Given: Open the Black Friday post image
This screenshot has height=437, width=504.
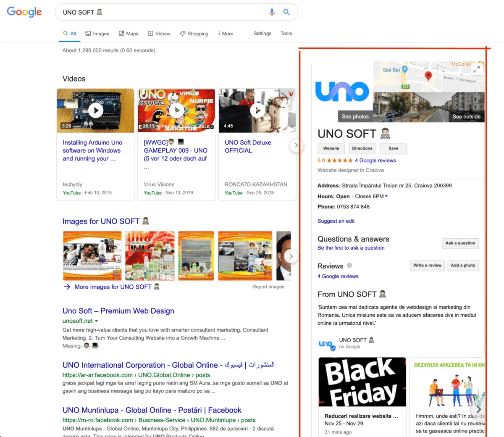Looking at the screenshot, I should pyautogui.click(x=362, y=382).
